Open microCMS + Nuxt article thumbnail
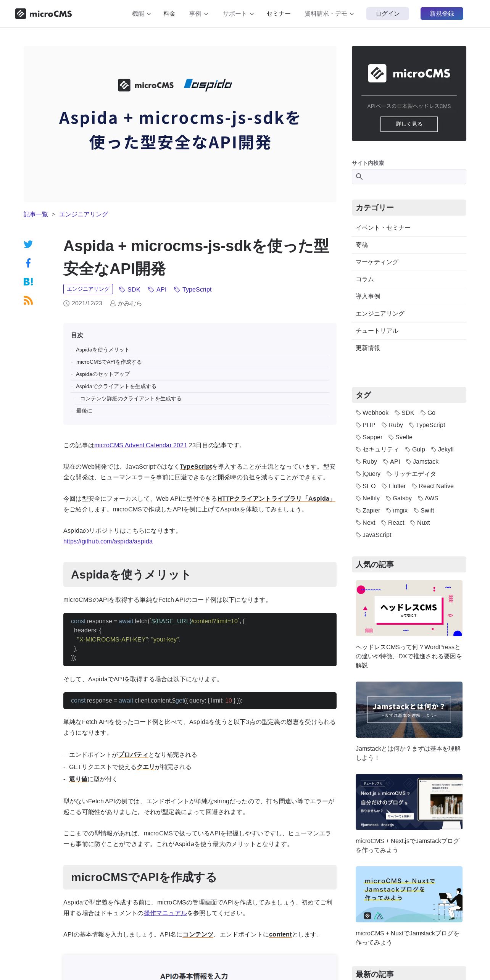Viewport: 490px width, 980px height. pos(409,895)
